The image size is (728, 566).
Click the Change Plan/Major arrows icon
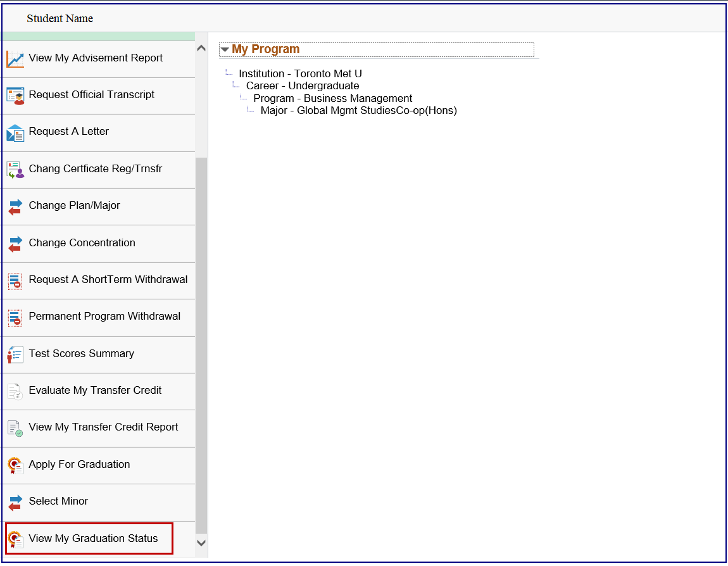(15, 206)
